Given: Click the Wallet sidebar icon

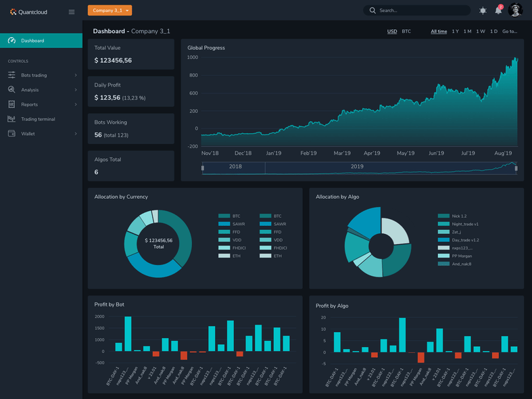Looking at the screenshot, I should point(11,134).
